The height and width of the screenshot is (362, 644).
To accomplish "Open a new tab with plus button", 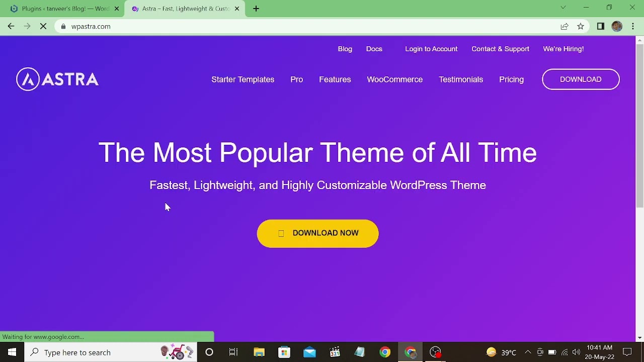I will click(x=256, y=9).
